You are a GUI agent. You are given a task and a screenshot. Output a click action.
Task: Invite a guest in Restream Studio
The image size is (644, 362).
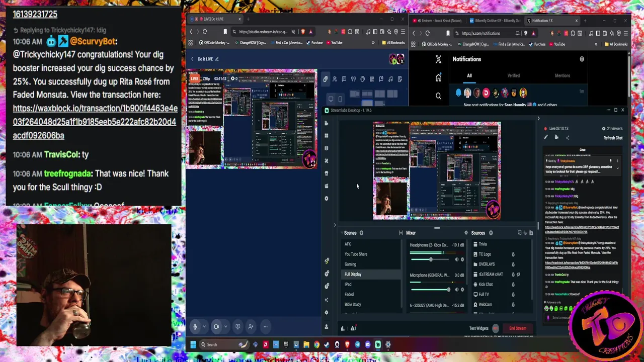(x=250, y=326)
